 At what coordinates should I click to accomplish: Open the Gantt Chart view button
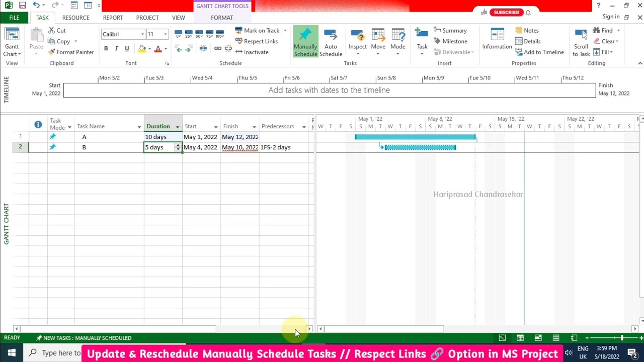pos(12,43)
